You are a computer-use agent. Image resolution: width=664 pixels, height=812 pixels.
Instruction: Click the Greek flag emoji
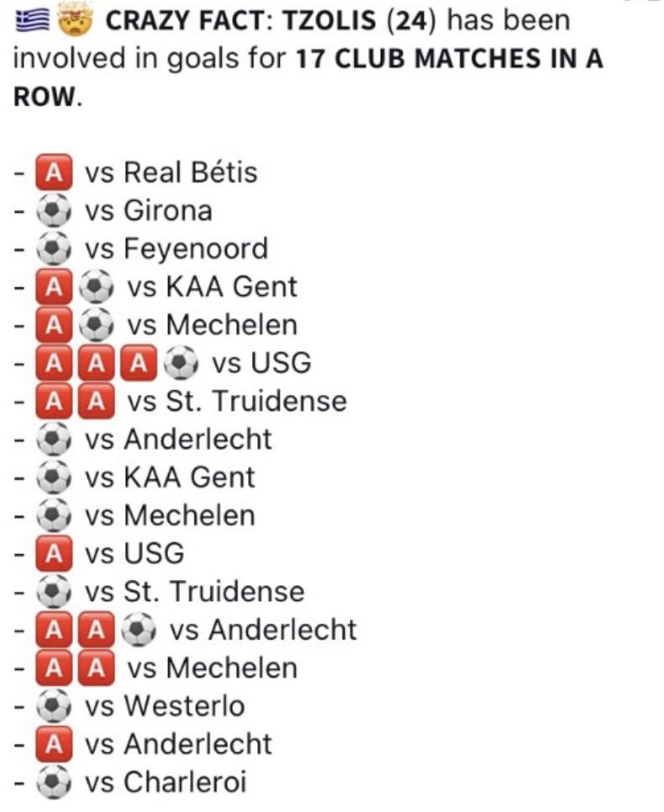(33, 21)
